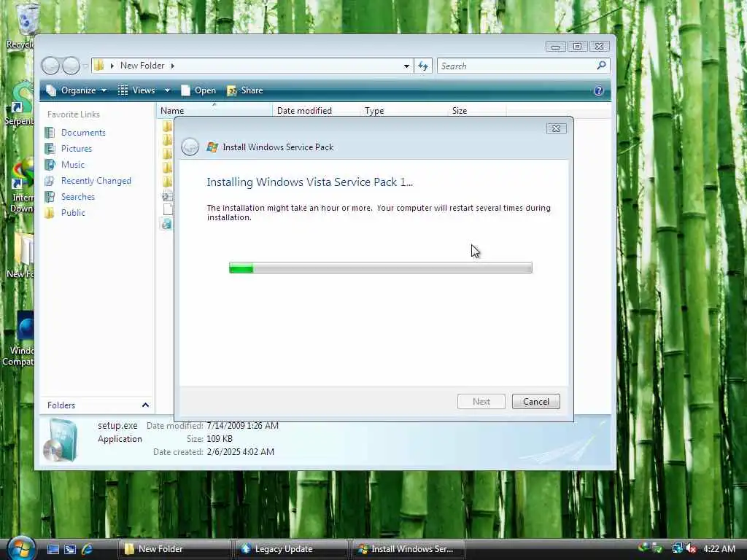Open Public favorite link
747x560 pixels.
point(73,213)
